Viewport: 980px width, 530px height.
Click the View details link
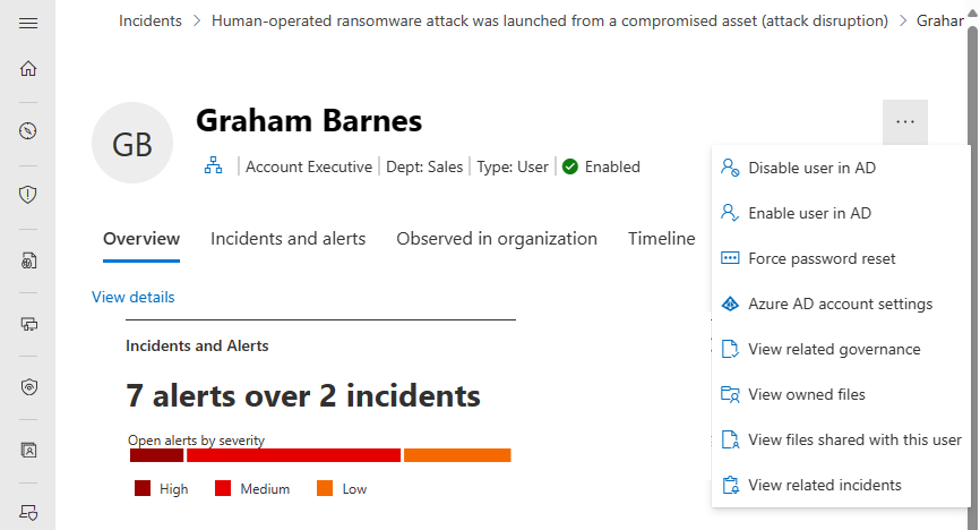(x=133, y=296)
